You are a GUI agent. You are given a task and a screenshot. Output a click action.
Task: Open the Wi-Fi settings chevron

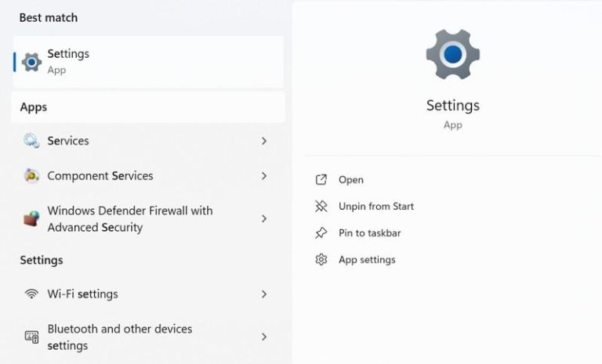pos(264,294)
